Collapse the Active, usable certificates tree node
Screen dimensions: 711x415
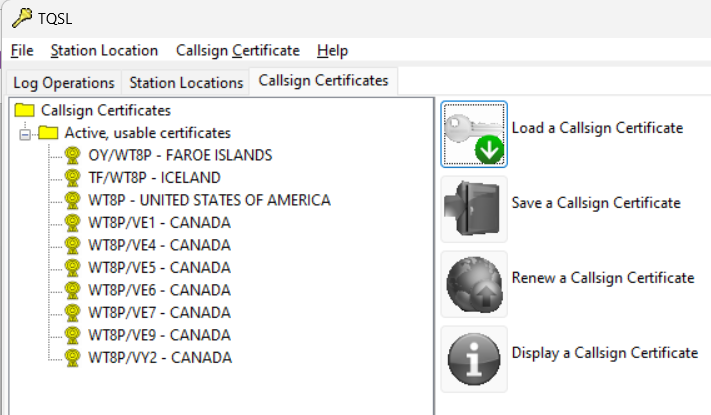click(25, 135)
